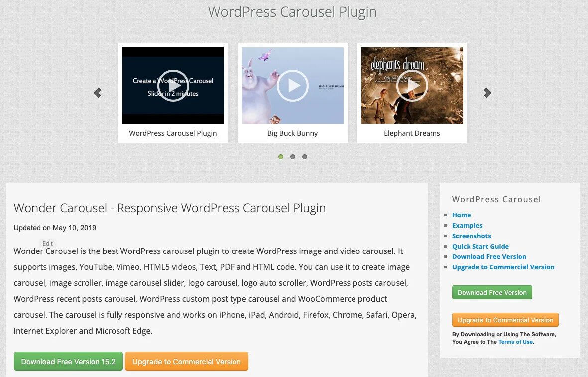The width and height of the screenshot is (588, 377).
Task: Select the second carousel pagination dot
Action: tap(292, 156)
